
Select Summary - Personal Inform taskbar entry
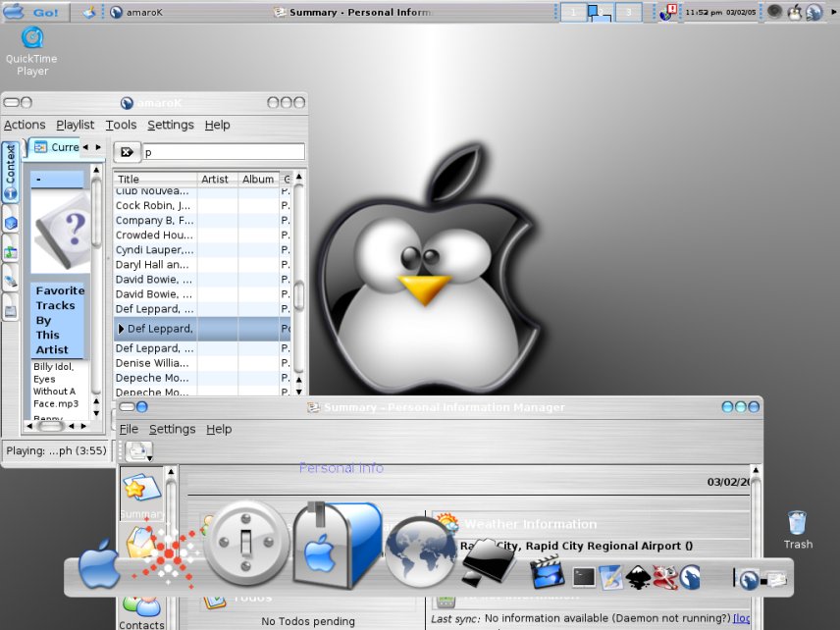[352, 12]
